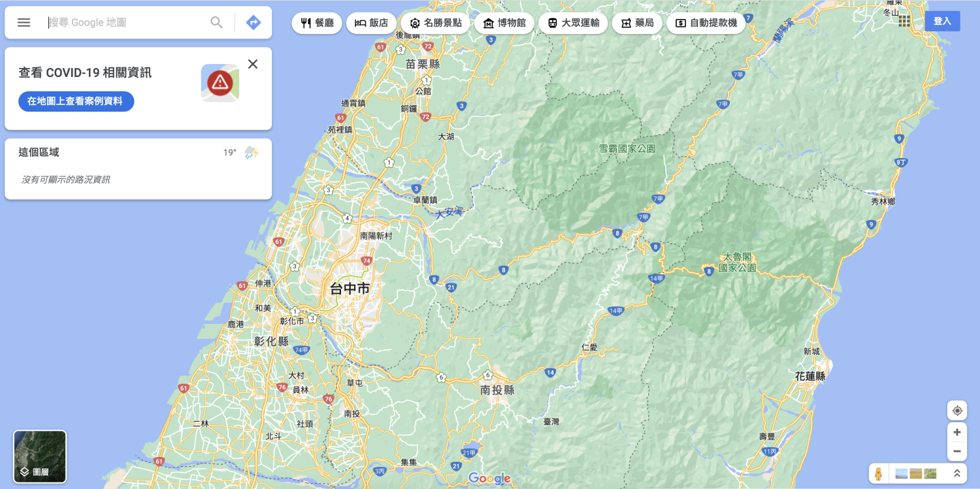Click the 臺灣 map label

point(551,422)
